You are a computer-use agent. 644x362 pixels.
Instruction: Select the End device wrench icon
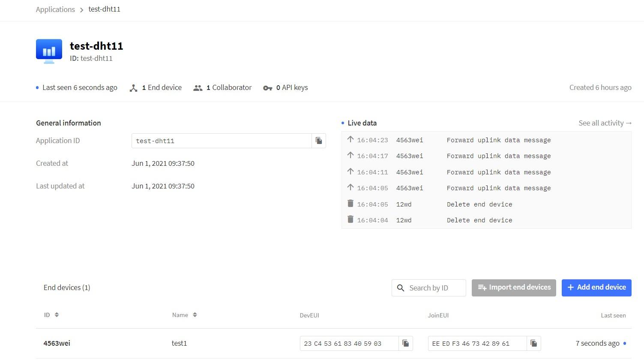pyautogui.click(x=133, y=87)
